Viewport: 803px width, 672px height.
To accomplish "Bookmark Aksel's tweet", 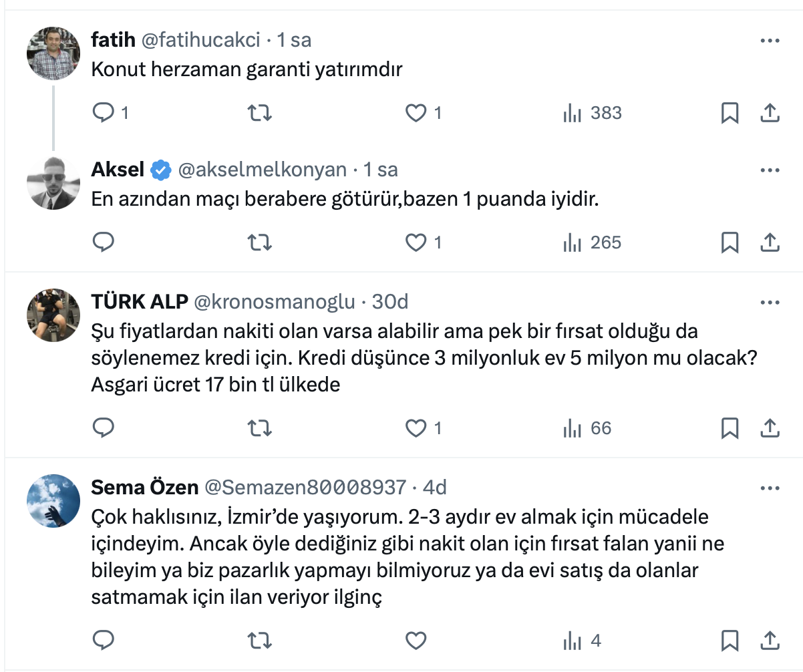I will (730, 242).
